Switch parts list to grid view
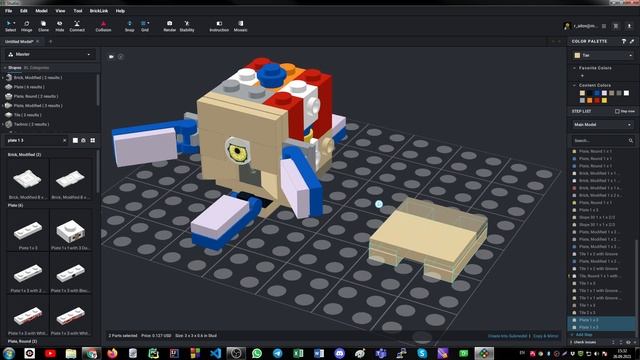Viewport: 640px width, 360px height. point(93,140)
